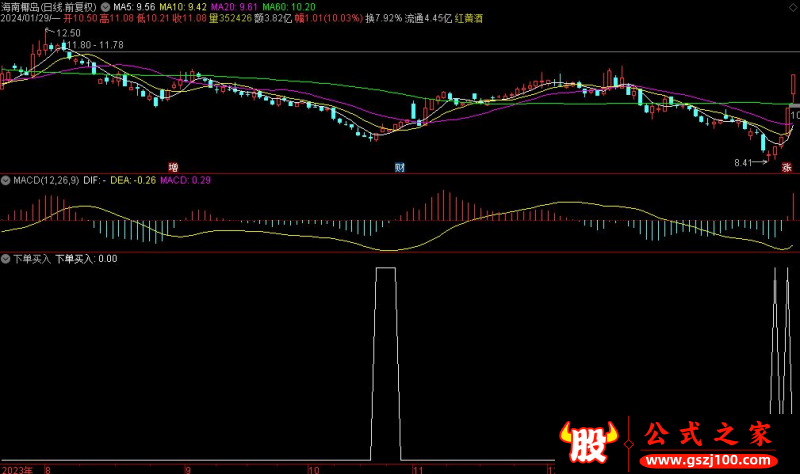Click the 下单买入 indicator name label
The height and width of the screenshot is (474, 800).
32,259
